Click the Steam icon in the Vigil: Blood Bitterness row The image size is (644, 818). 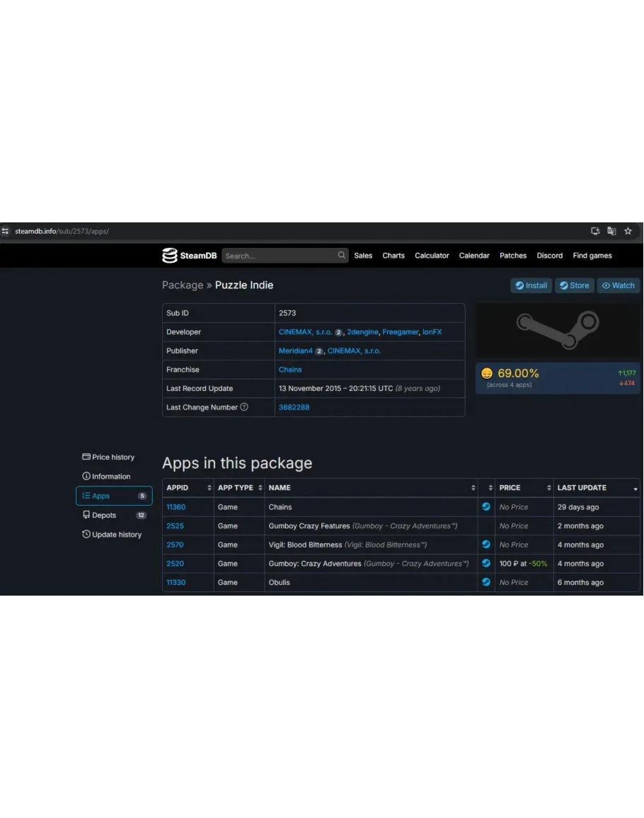pos(486,544)
